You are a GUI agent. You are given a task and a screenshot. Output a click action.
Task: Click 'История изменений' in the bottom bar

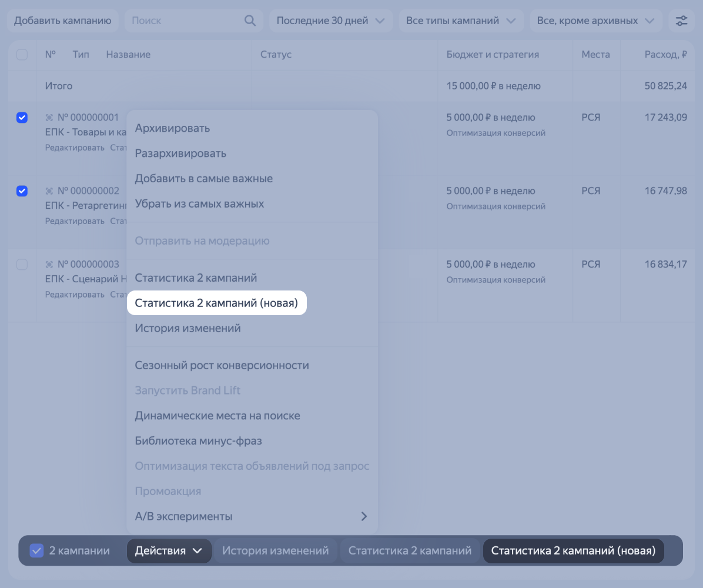[275, 551]
